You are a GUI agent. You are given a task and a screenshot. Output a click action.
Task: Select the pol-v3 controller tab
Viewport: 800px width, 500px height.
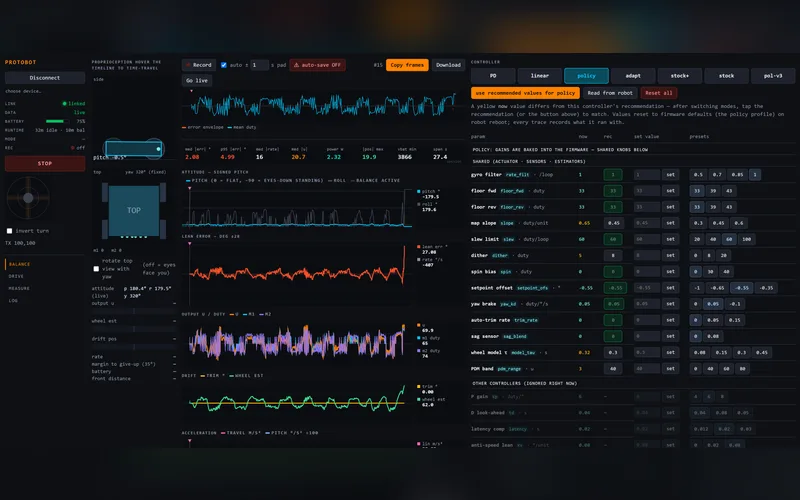tap(773, 76)
